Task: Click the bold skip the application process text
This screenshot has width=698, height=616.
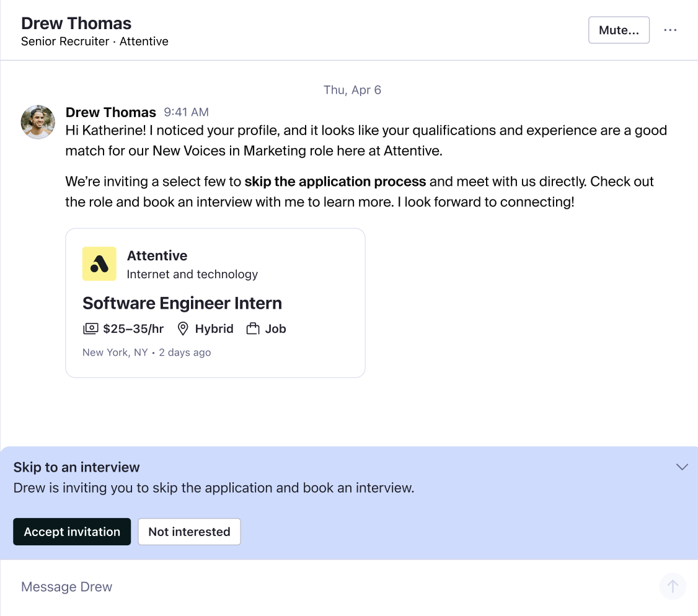Action: pos(335,182)
